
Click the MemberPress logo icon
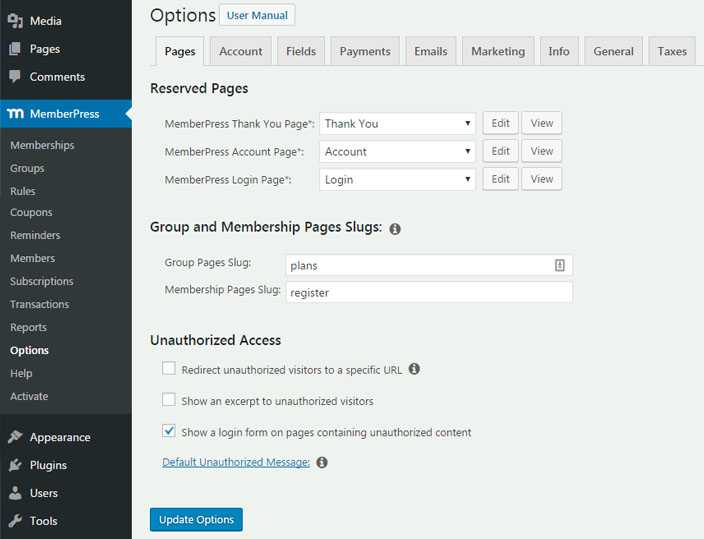(x=15, y=114)
